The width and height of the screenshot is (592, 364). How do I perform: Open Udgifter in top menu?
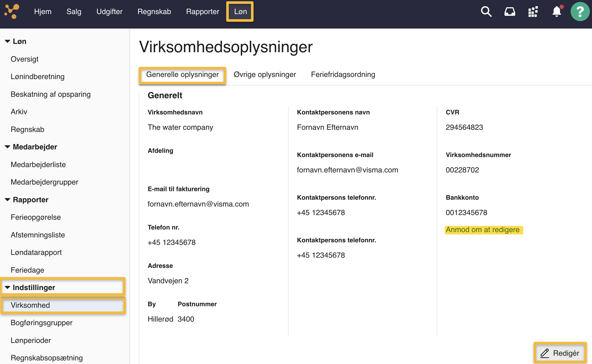click(109, 11)
